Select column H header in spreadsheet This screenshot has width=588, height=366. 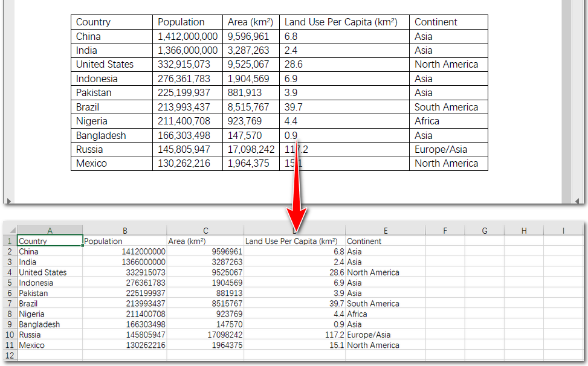pyautogui.click(x=523, y=231)
